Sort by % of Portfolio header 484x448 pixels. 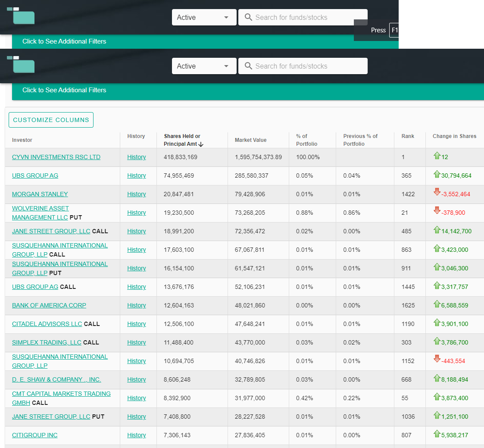[306, 140]
